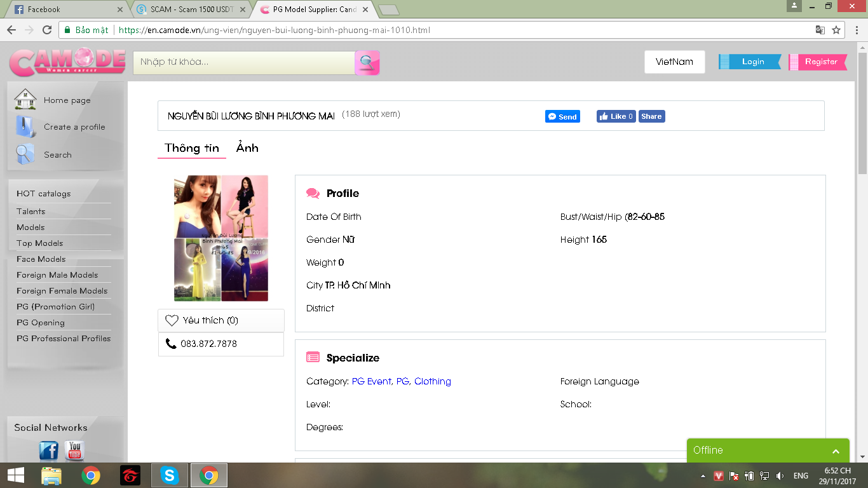Click the model profile photo collage

[x=221, y=238]
